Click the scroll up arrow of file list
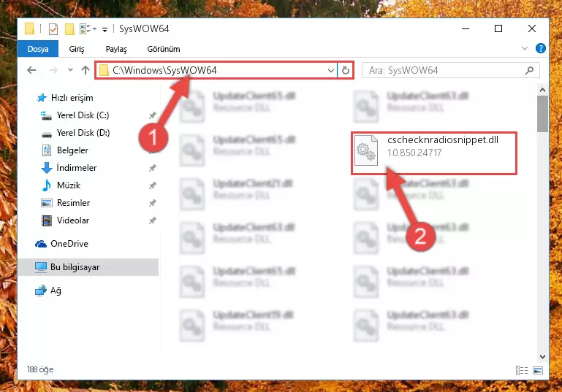The width and height of the screenshot is (562, 392). pos(542,90)
